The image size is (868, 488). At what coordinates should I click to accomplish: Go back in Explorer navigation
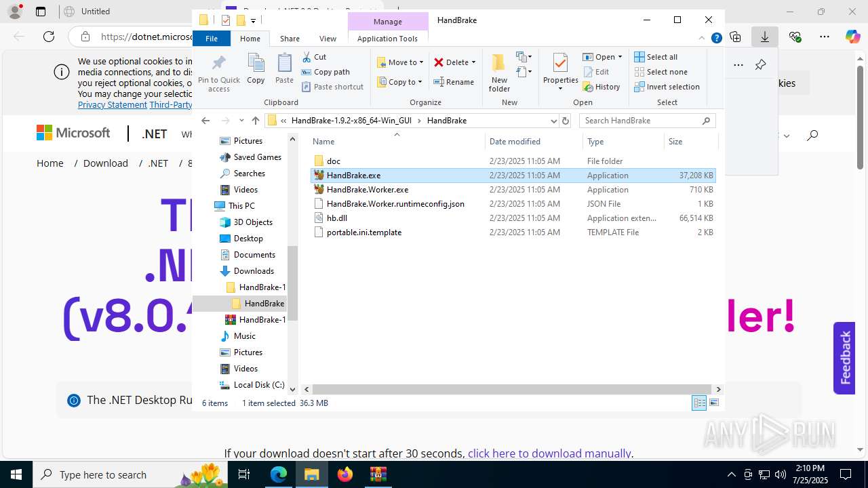coord(205,121)
